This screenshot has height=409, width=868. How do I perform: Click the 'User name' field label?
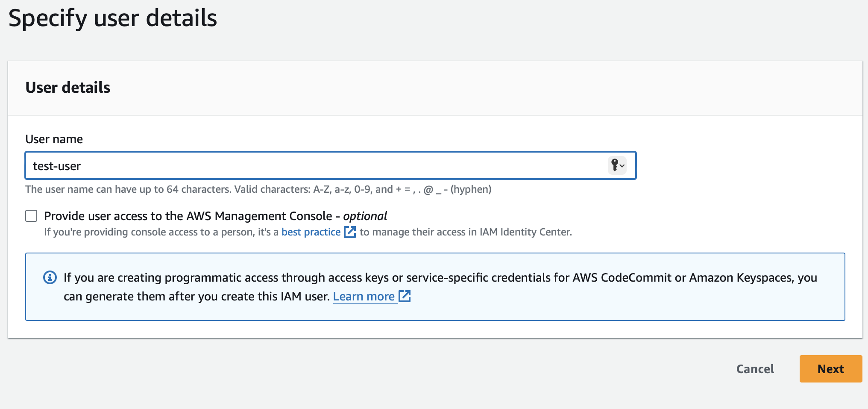coord(54,139)
